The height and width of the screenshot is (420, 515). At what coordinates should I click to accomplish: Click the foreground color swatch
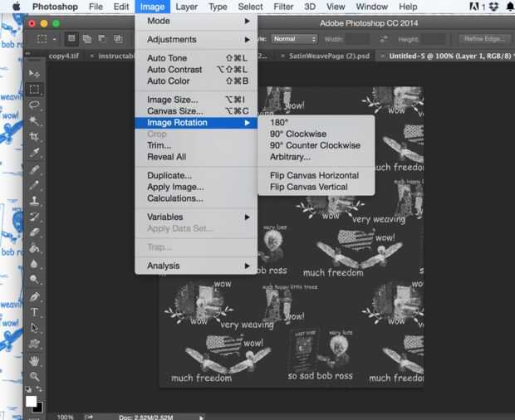[32, 401]
